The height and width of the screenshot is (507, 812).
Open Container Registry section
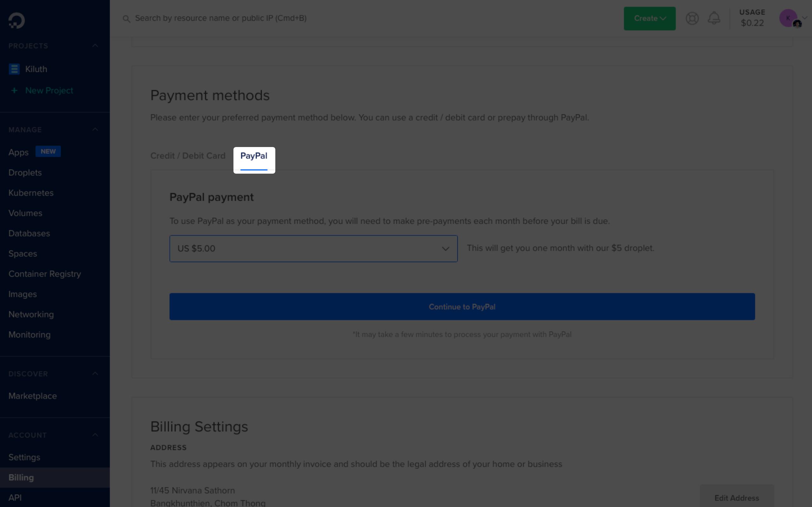[x=44, y=273]
